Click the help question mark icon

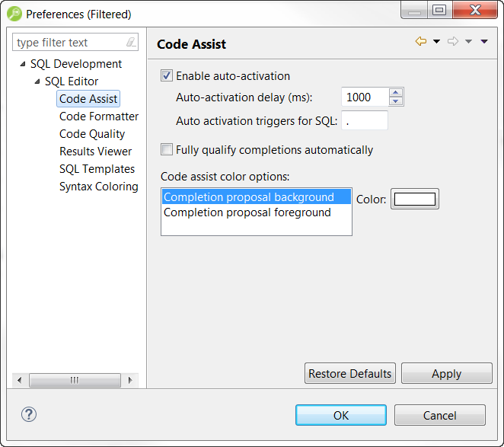(28, 414)
